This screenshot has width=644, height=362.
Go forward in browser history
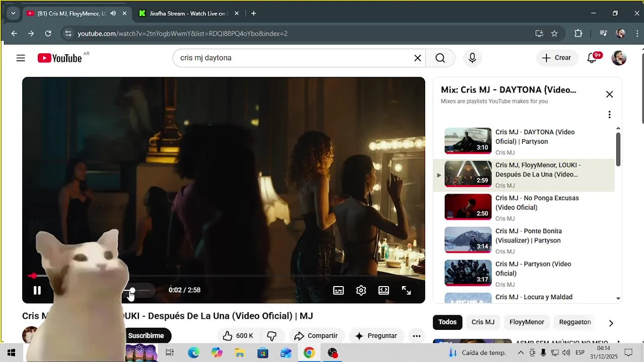pos(31,34)
